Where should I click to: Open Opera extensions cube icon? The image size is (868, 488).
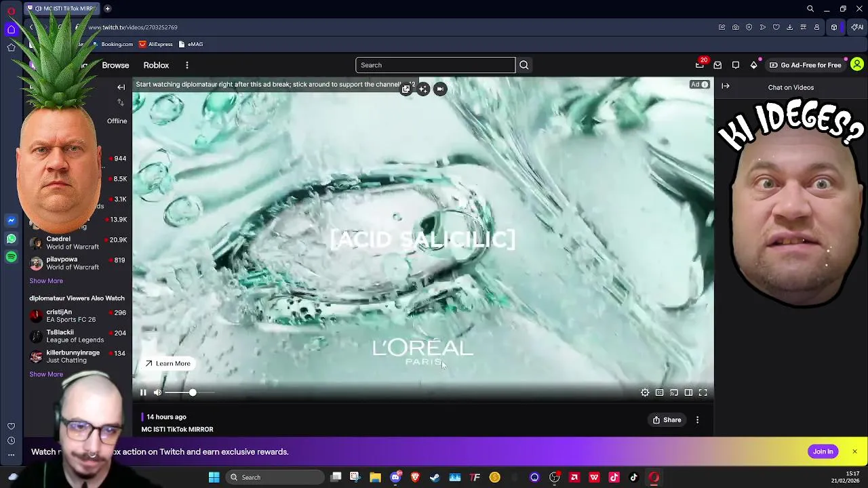click(834, 27)
